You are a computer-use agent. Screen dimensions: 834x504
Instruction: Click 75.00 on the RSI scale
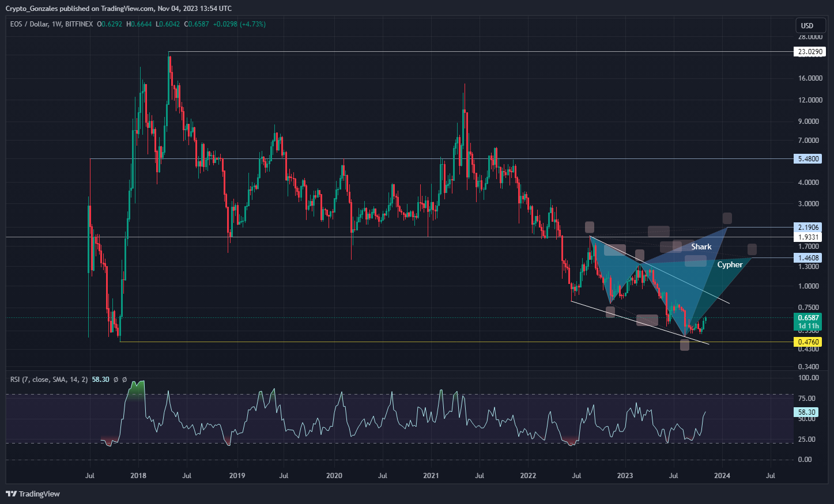(807, 399)
